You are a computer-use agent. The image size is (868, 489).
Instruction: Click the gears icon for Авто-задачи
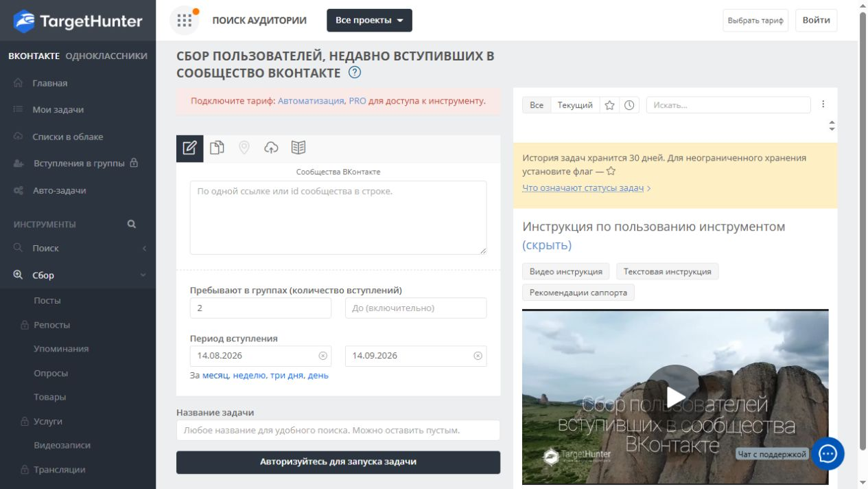19,190
